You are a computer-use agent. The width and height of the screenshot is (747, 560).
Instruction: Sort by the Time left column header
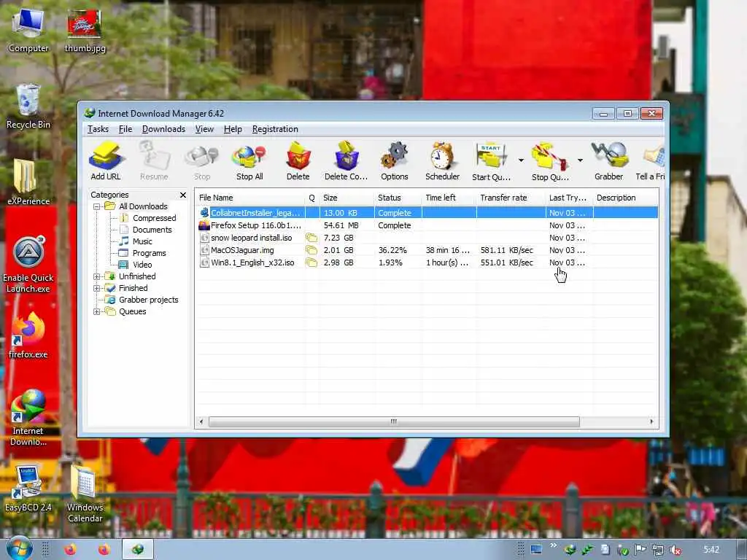pos(449,198)
